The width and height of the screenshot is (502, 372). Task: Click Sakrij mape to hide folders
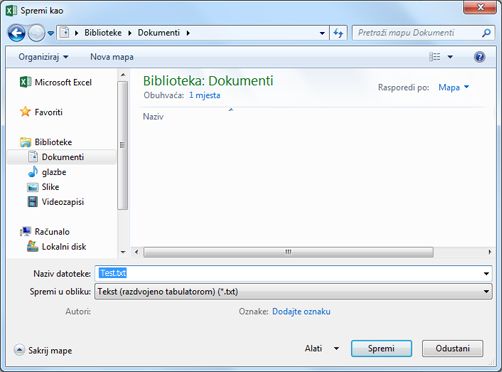(x=43, y=350)
